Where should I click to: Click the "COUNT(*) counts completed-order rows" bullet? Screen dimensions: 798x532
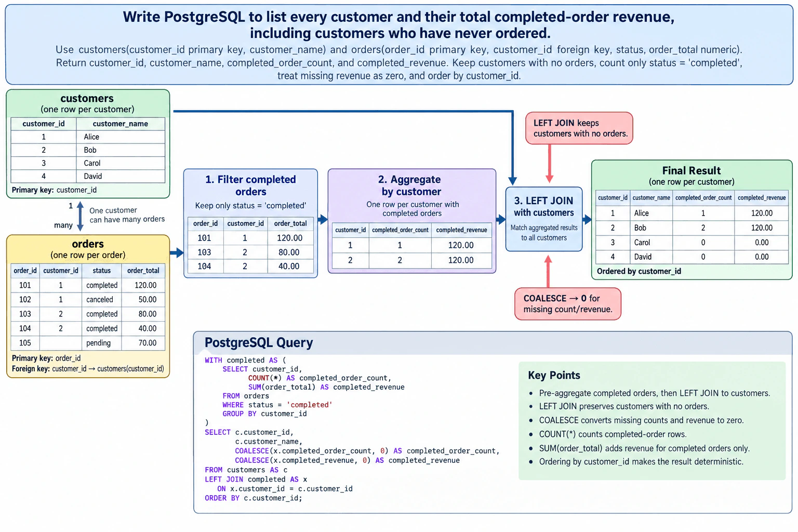point(613,434)
